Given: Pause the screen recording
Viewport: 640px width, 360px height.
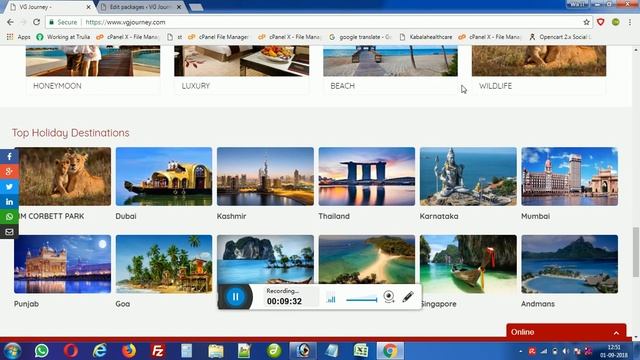Looking at the screenshot, I should tap(236, 297).
